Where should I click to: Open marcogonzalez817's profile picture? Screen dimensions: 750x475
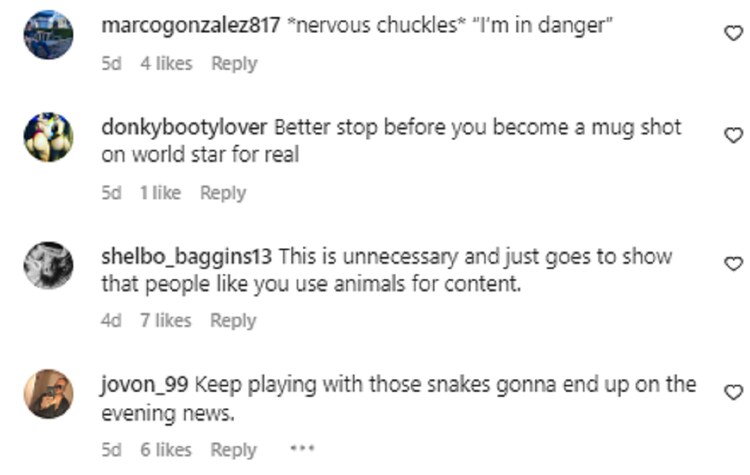(x=48, y=34)
